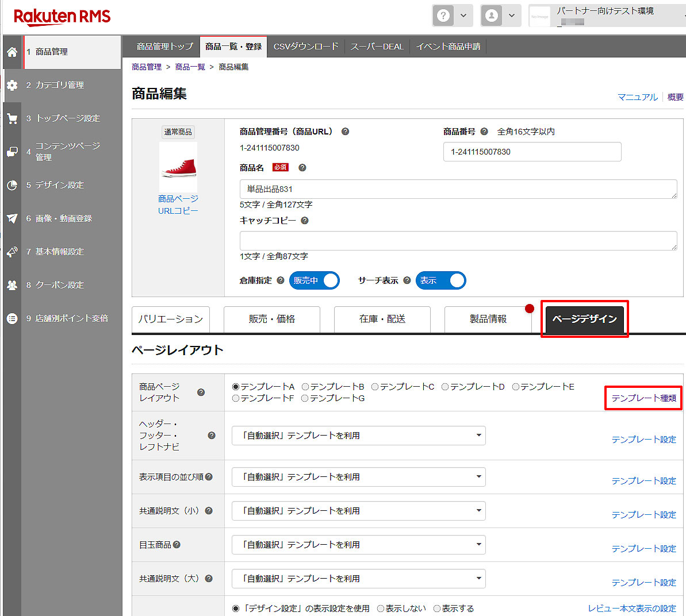The height and width of the screenshot is (616, 686).
Task: Switch to the 販売・価格 tab
Action: pyautogui.click(x=271, y=319)
